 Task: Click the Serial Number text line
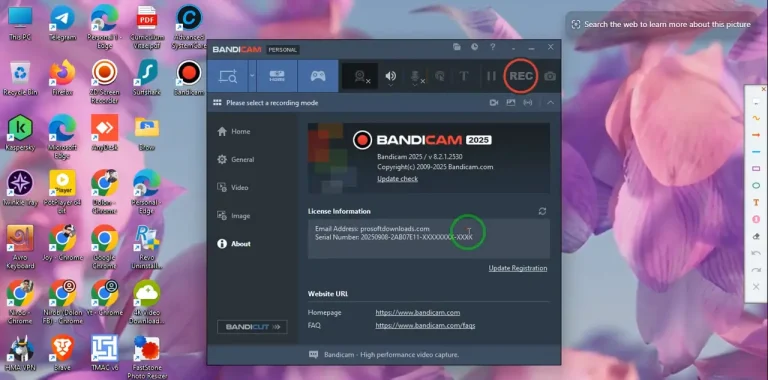pyautogui.click(x=394, y=237)
